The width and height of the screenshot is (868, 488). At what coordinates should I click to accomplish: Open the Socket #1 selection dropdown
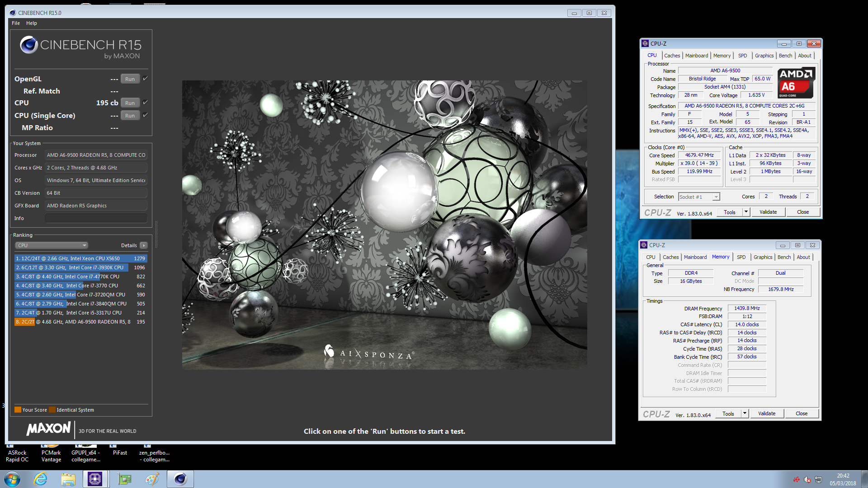(699, 197)
